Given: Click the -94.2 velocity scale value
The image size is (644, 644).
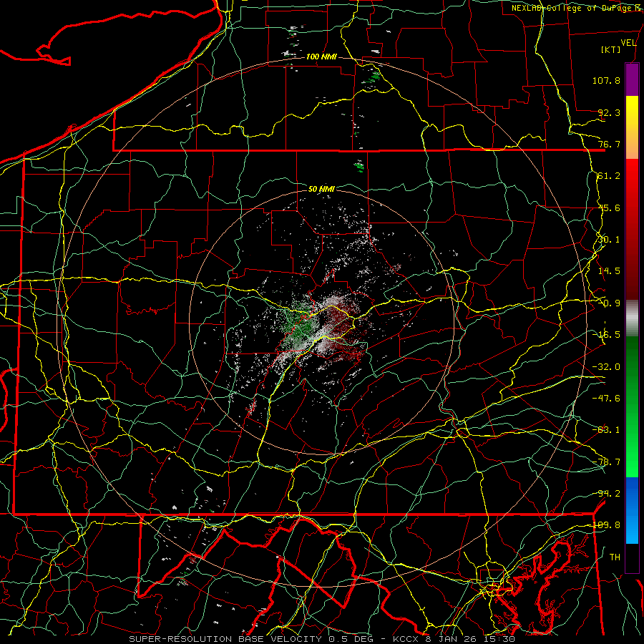Looking at the screenshot, I should tap(606, 494).
